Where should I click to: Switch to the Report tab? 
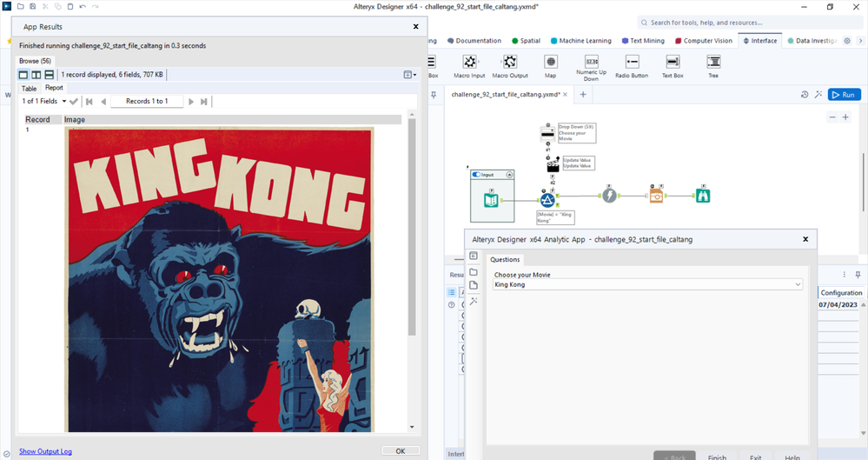54,88
